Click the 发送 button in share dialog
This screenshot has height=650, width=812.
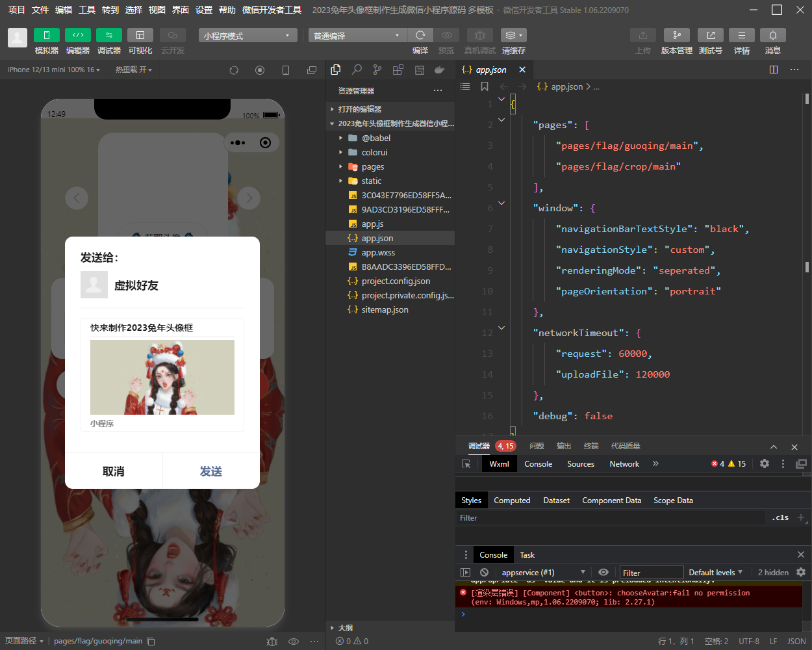(x=210, y=471)
